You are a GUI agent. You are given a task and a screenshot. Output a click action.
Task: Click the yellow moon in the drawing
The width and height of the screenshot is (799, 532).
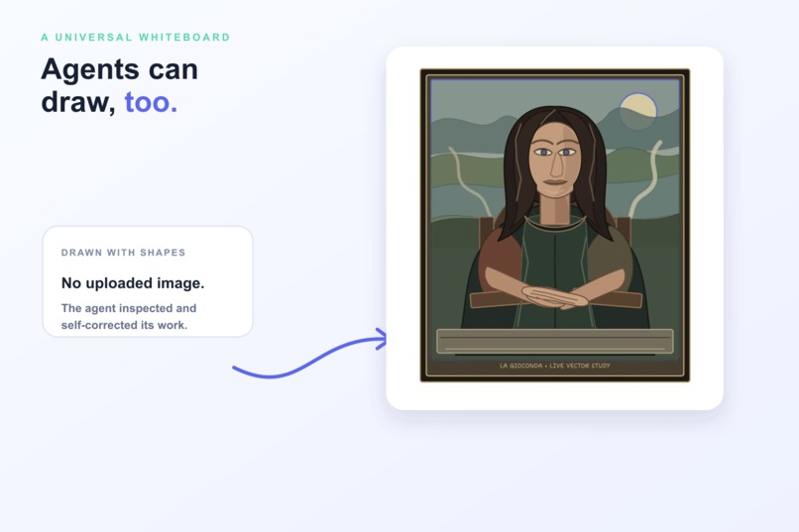click(638, 112)
